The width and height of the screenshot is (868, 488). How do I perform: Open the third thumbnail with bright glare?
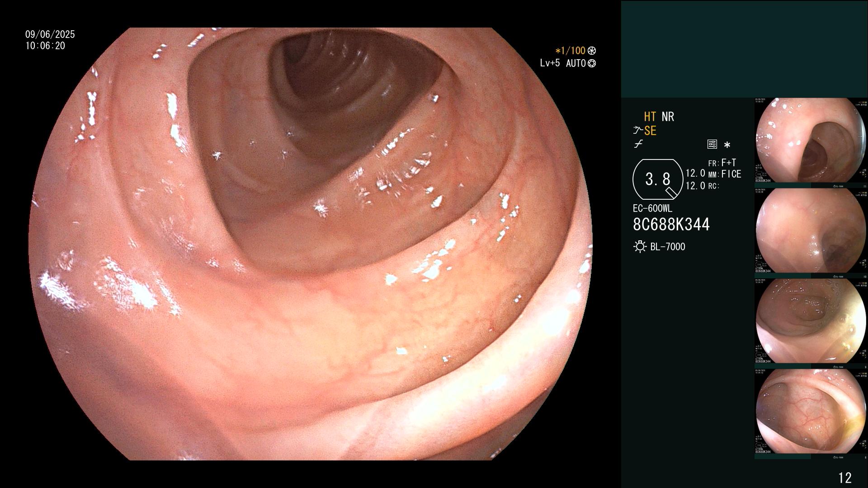point(811,321)
